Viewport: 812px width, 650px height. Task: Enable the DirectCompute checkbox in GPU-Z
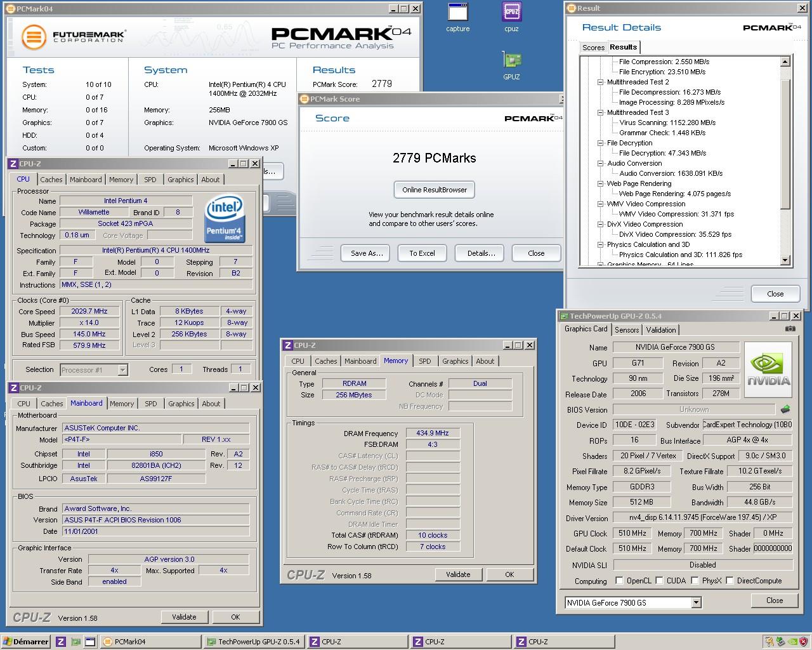730,581
